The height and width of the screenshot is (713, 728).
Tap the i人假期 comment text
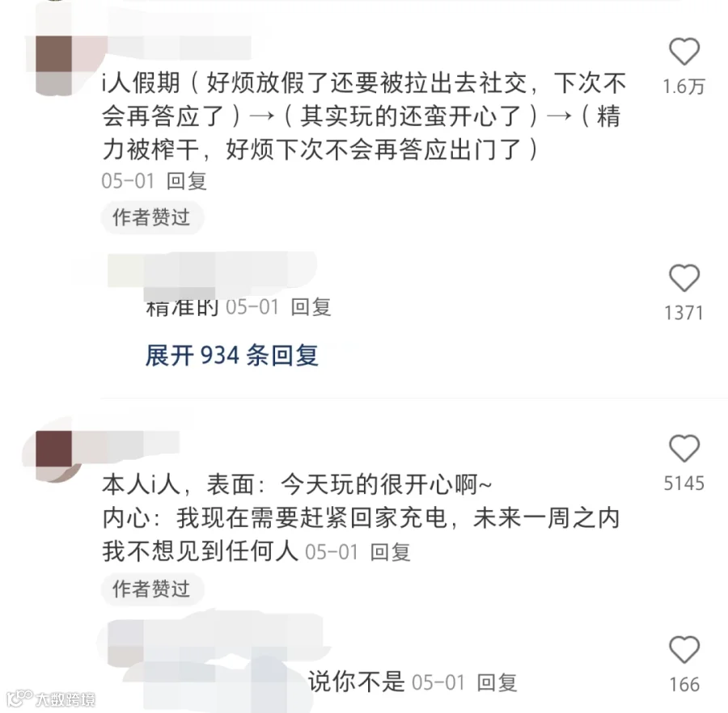364,116
